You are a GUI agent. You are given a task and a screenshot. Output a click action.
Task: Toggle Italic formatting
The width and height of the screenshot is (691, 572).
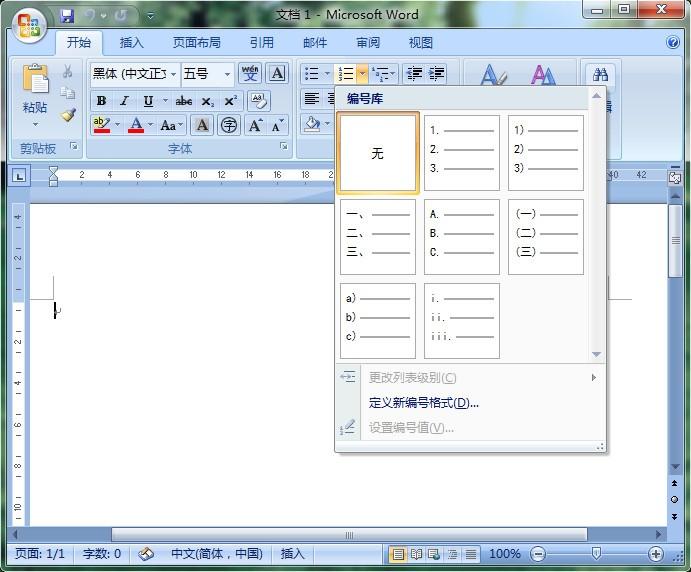(124, 101)
